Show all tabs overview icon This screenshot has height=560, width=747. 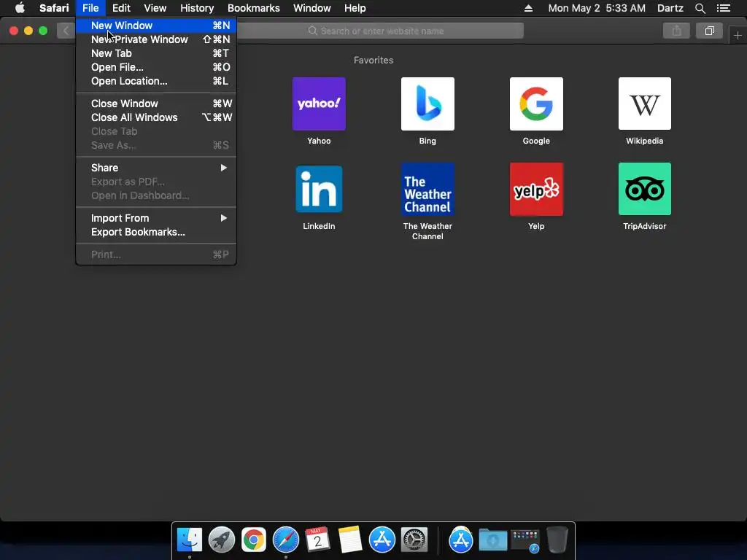tap(709, 31)
